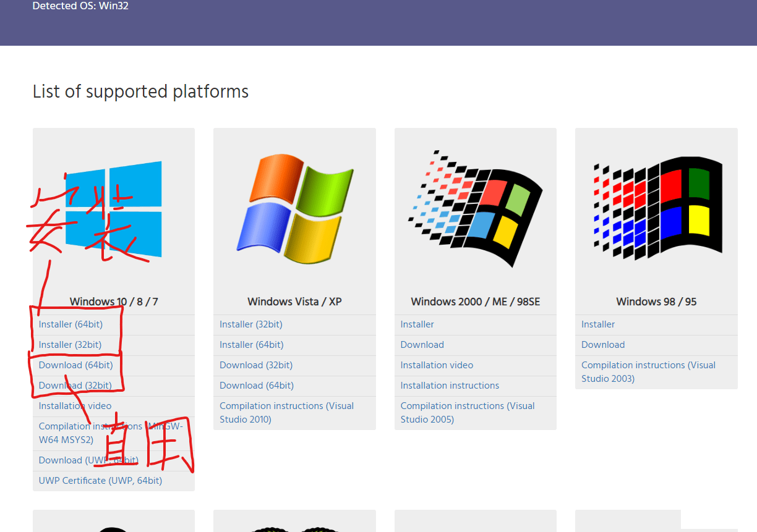This screenshot has width=757, height=532.
Task: Open Installer (32bit) under Windows Vista / XP
Action: [x=251, y=324]
